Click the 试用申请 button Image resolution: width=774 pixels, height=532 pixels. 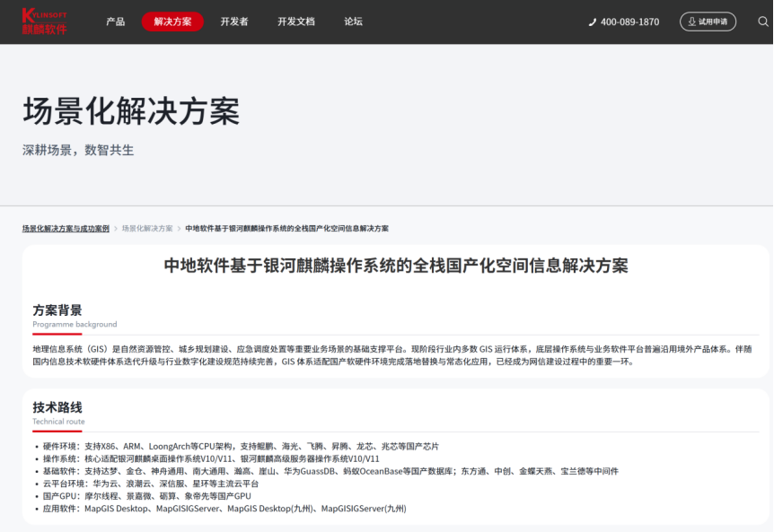708,22
